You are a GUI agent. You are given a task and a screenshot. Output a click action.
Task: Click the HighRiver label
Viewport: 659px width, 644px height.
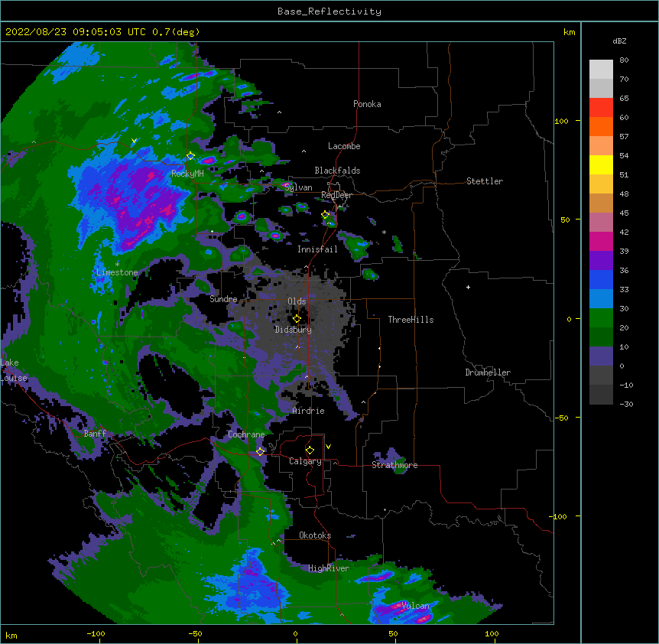tap(329, 568)
